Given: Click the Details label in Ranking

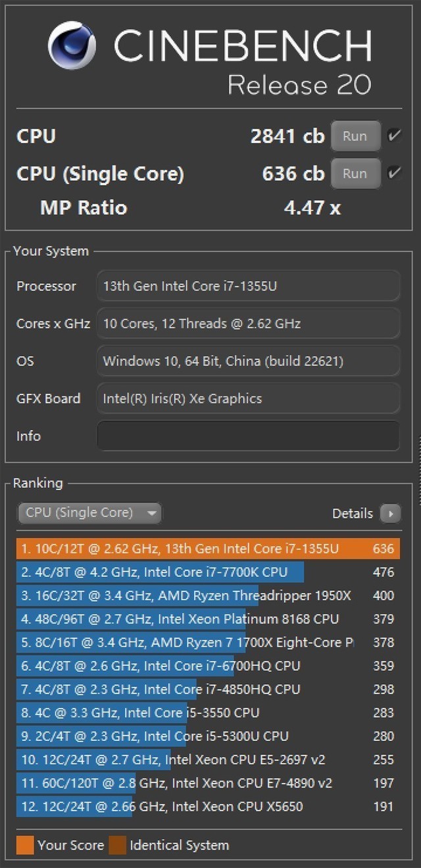Looking at the screenshot, I should tap(353, 513).
